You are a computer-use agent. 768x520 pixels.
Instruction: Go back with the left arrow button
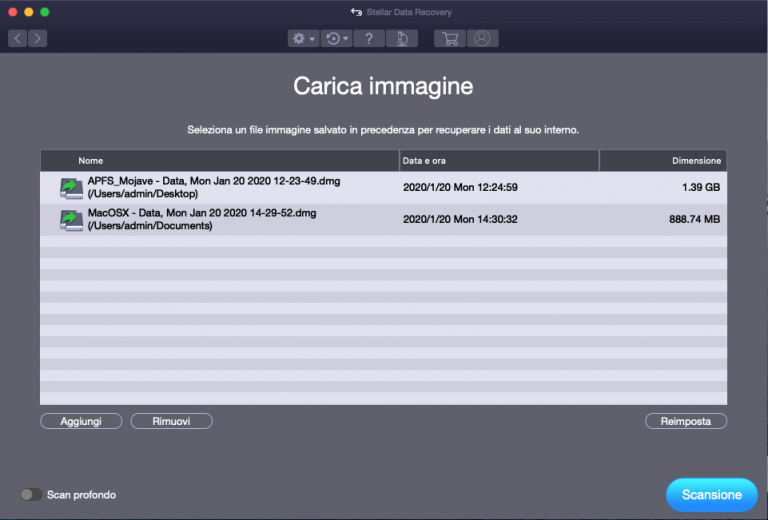tap(18, 38)
